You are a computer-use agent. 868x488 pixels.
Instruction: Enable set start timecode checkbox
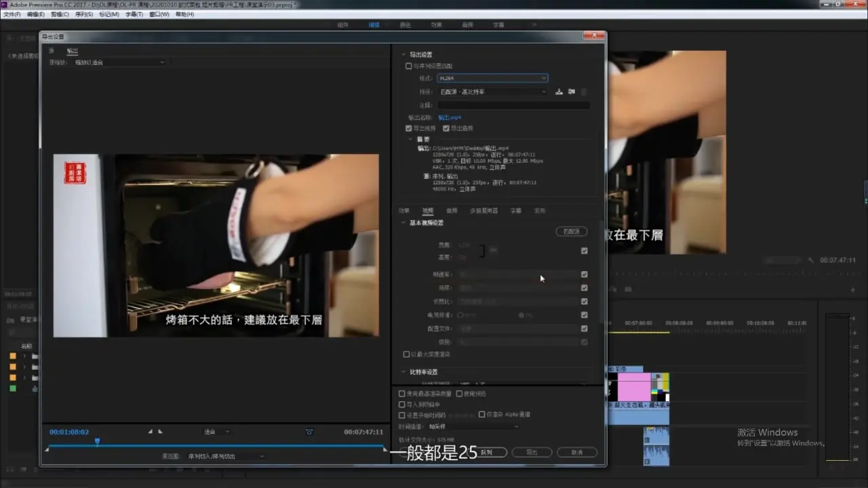point(401,415)
